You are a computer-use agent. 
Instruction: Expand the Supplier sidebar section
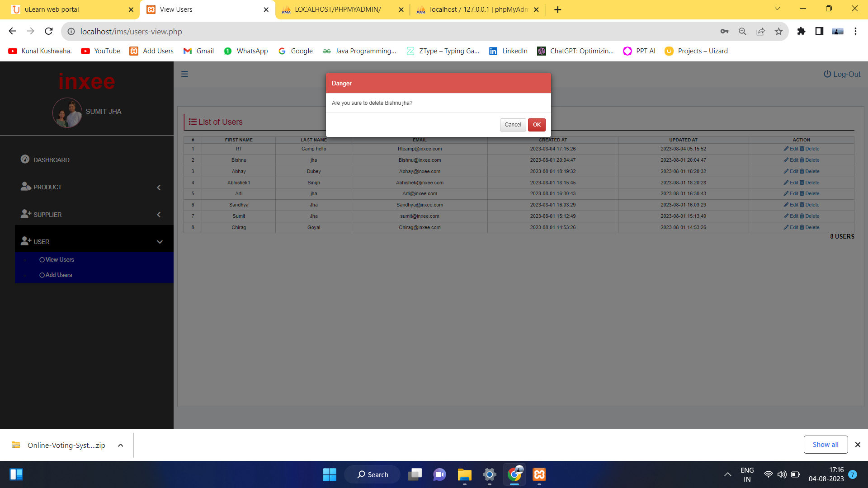point(159,214)
